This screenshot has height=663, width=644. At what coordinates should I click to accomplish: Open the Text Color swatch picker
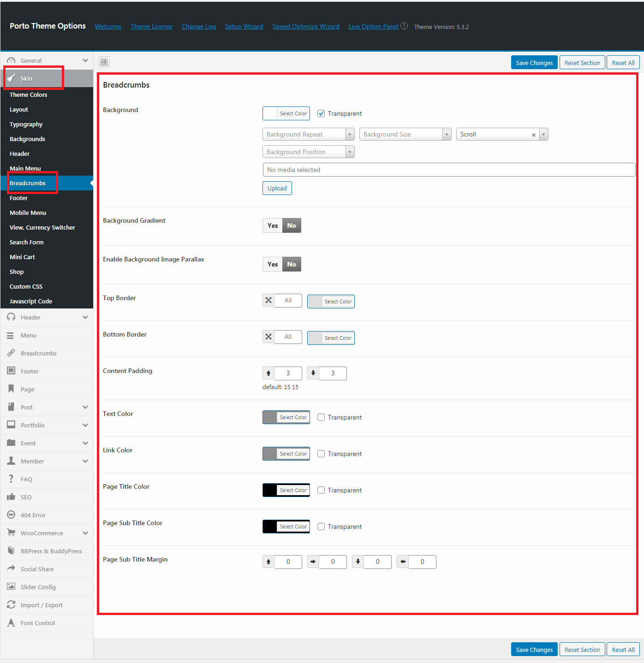pos(286,417)
